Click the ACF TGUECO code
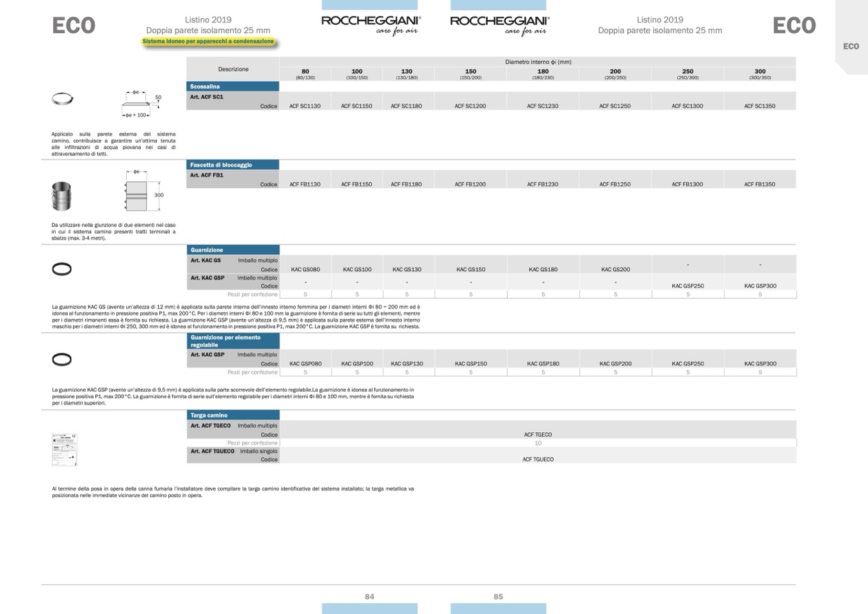The height and width of the screenshot is (614, 868). click(538, 460)
